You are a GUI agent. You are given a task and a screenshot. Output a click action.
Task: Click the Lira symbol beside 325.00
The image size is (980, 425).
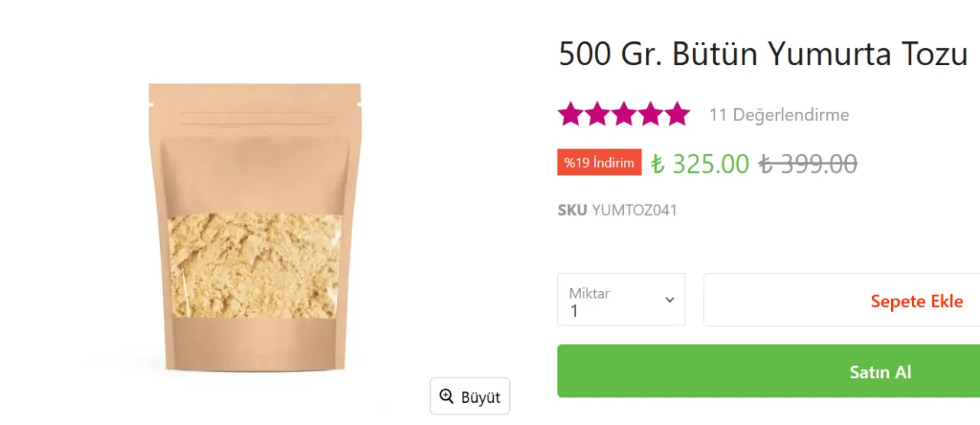tap(658, 164)
